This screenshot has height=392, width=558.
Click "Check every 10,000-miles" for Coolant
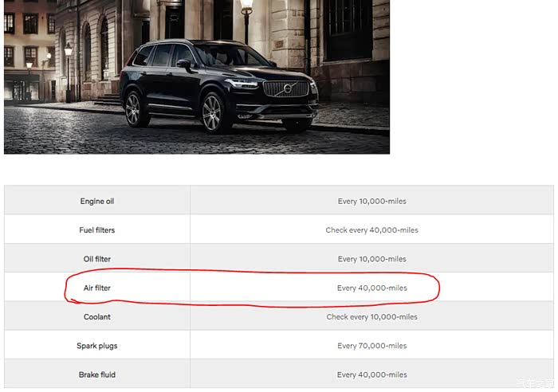(x=371, y=317)
